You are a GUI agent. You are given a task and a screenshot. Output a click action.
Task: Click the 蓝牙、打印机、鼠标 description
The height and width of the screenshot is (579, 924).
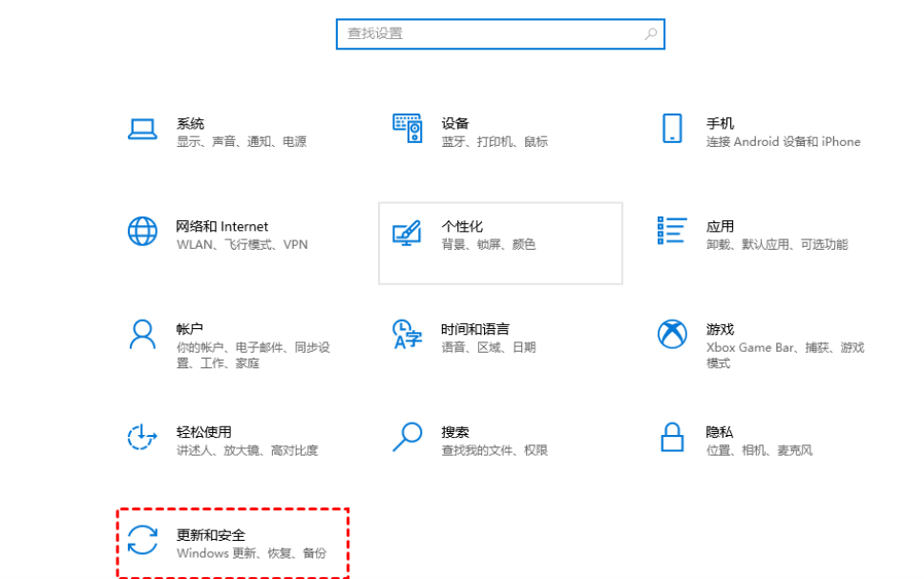coord(495,141)
